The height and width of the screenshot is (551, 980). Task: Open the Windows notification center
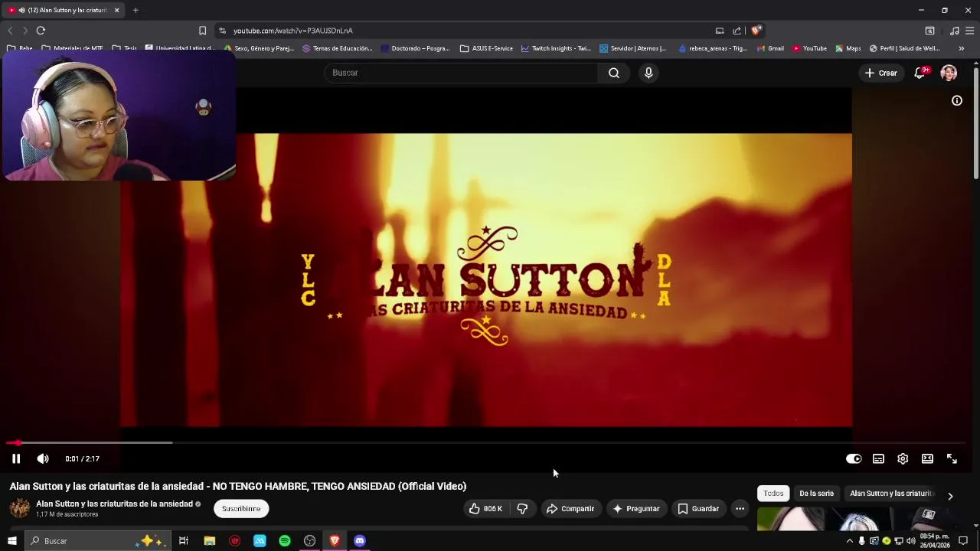tap(963, 541)
